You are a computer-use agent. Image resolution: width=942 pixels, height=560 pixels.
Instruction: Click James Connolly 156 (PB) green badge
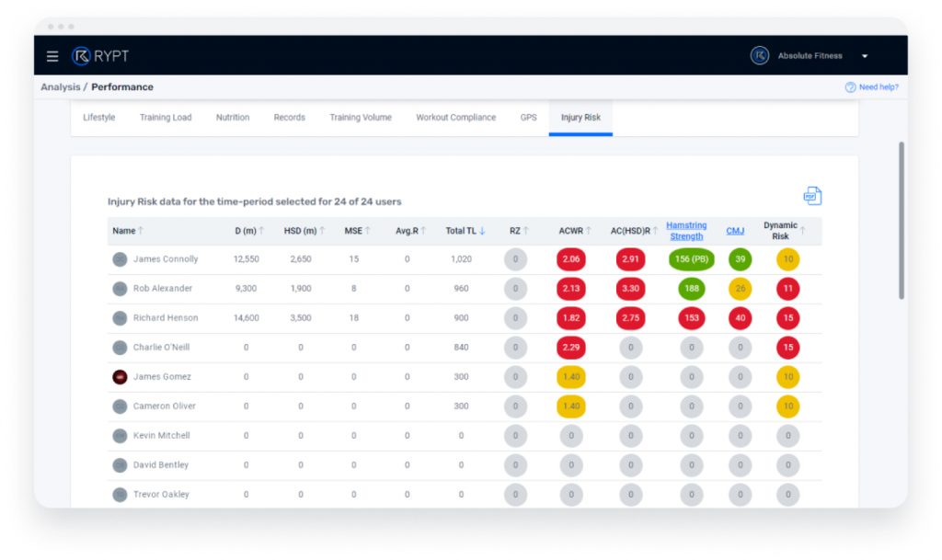[692, 259]
